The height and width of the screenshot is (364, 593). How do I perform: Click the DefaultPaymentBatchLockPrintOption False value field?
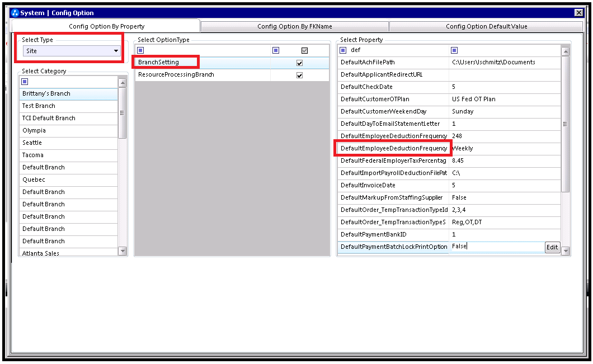(x=497, y=247)
